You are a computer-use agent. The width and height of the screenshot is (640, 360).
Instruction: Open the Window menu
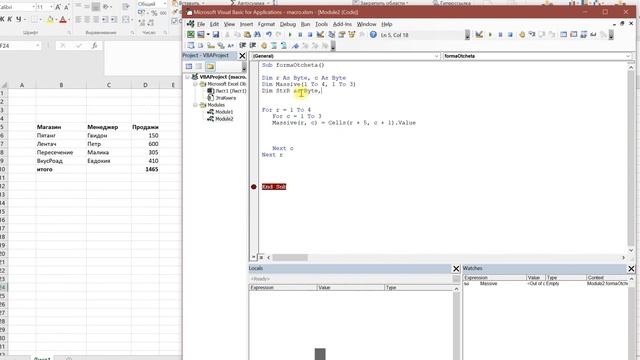(x=367, y=24)
